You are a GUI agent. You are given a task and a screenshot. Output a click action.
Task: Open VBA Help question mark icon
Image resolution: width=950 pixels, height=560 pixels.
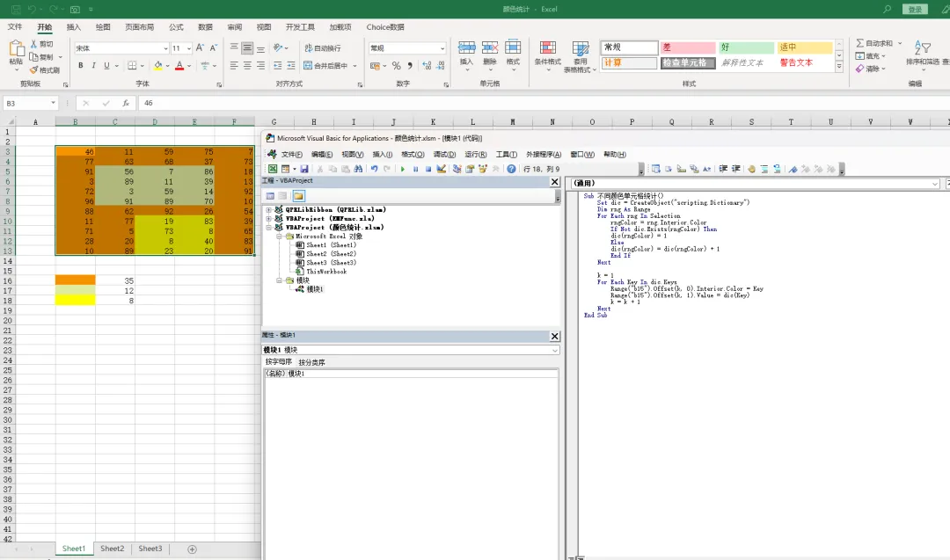(x=511, y=169)
